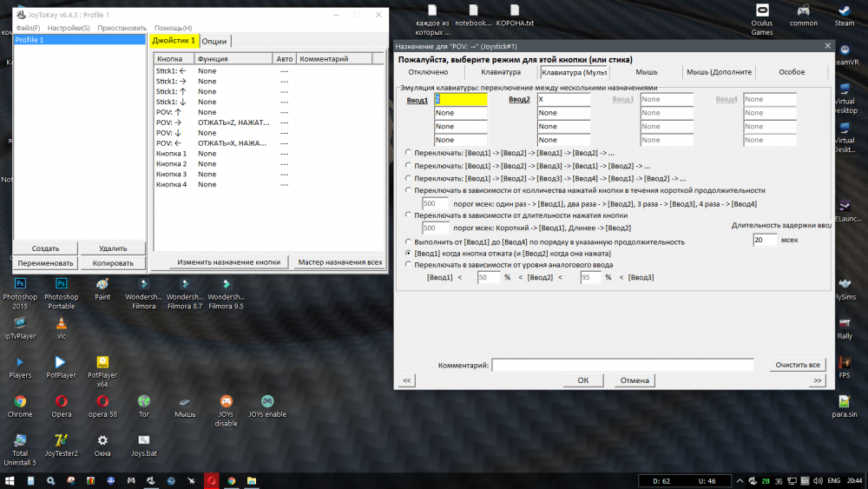The image size is (868, 489).
Task: Select the execute Ввод1 to Ввод4 in order radio
Action: [409, 241]
